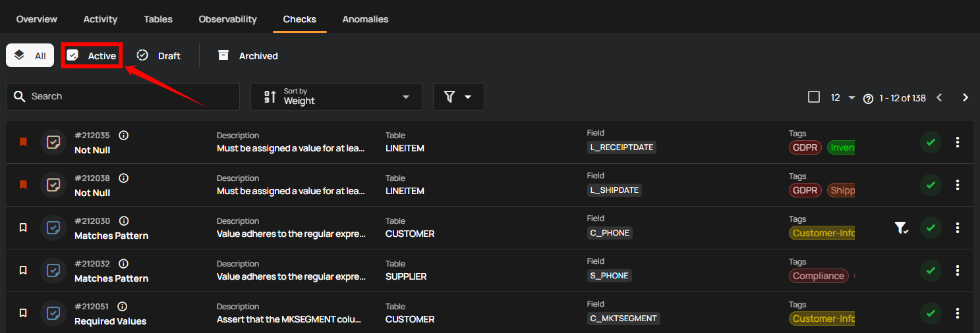Click the green status checkmark for C_PHONE row
Screen dimensions: 980x333
coord(931,228)
